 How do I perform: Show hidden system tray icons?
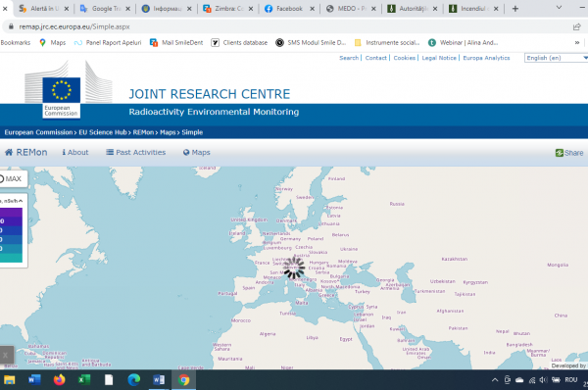click(495, 380)
